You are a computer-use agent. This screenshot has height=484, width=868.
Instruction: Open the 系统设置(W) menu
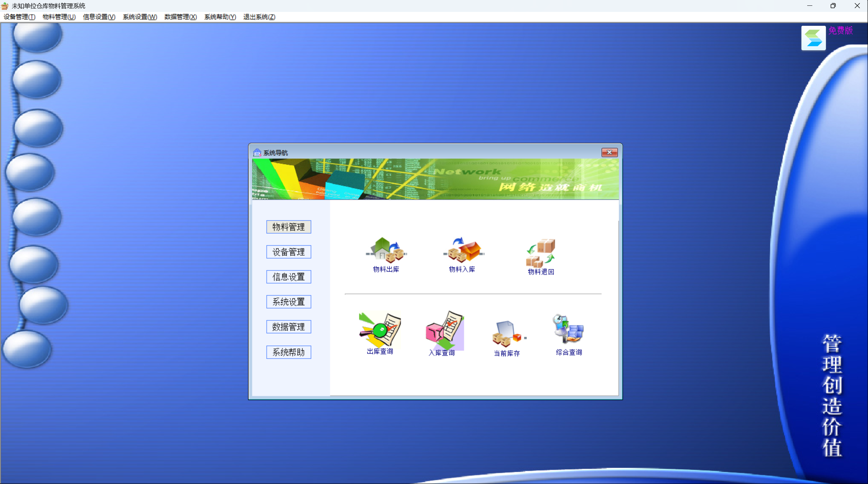pyautogui.click(x=140, y=17)
